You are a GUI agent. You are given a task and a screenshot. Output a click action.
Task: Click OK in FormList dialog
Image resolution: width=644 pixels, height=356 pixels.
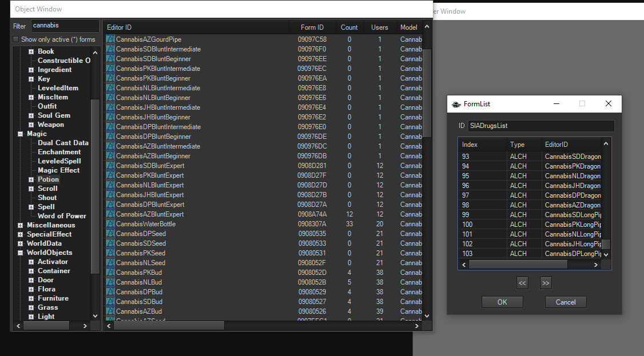point(502,302)
